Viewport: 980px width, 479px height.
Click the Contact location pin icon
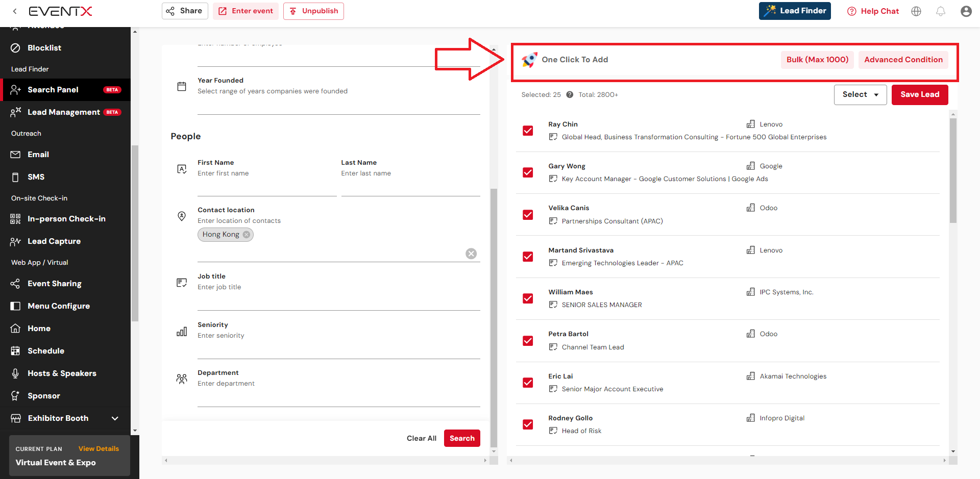pyautogui.click(x=182, y=216)
